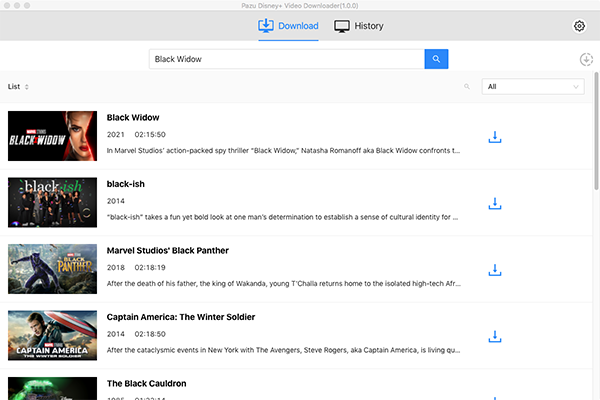
Task: Select the Black Panther poster thumbnail
Action: tap(52, 269)
